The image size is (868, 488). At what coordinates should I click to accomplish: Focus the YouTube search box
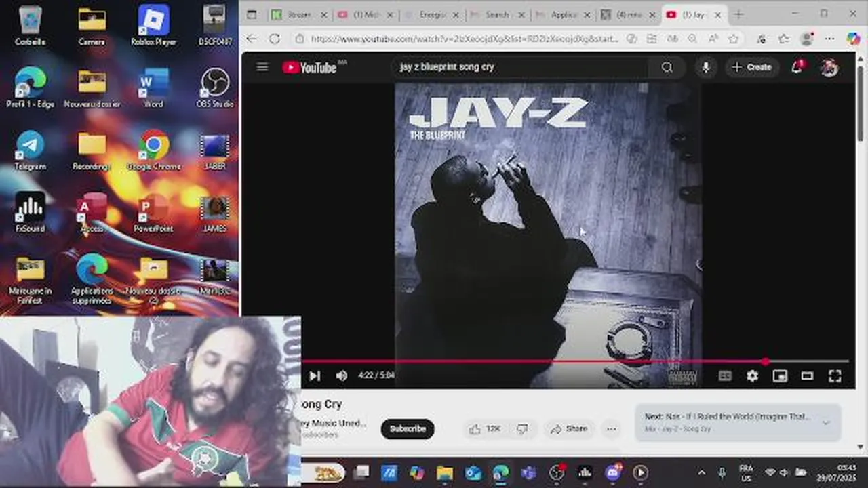519,67
